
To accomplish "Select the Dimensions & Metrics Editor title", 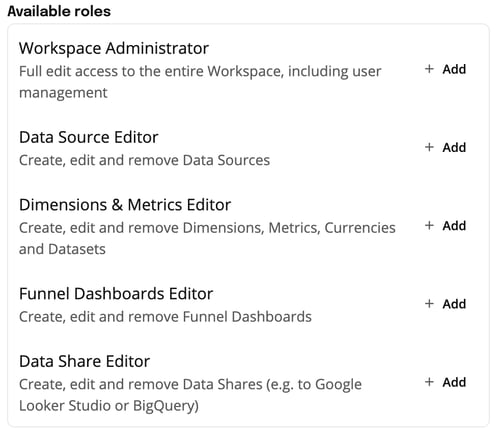I will 125,205.
